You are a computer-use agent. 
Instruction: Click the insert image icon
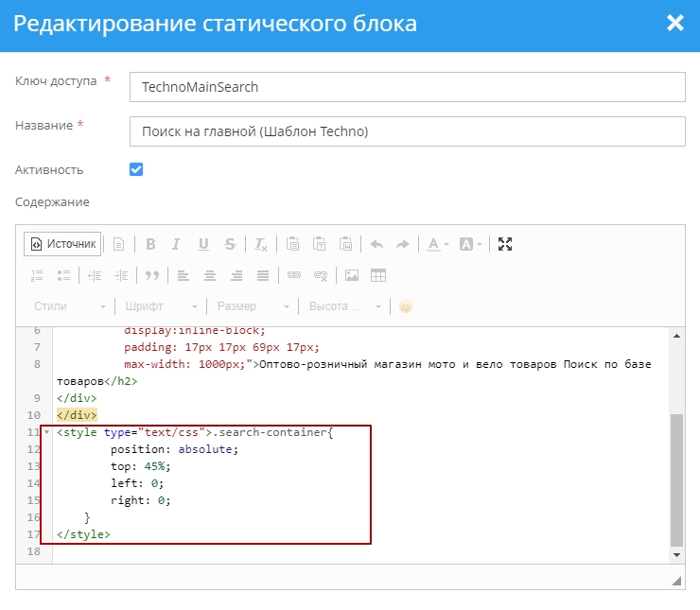click(x=352, y=275)
